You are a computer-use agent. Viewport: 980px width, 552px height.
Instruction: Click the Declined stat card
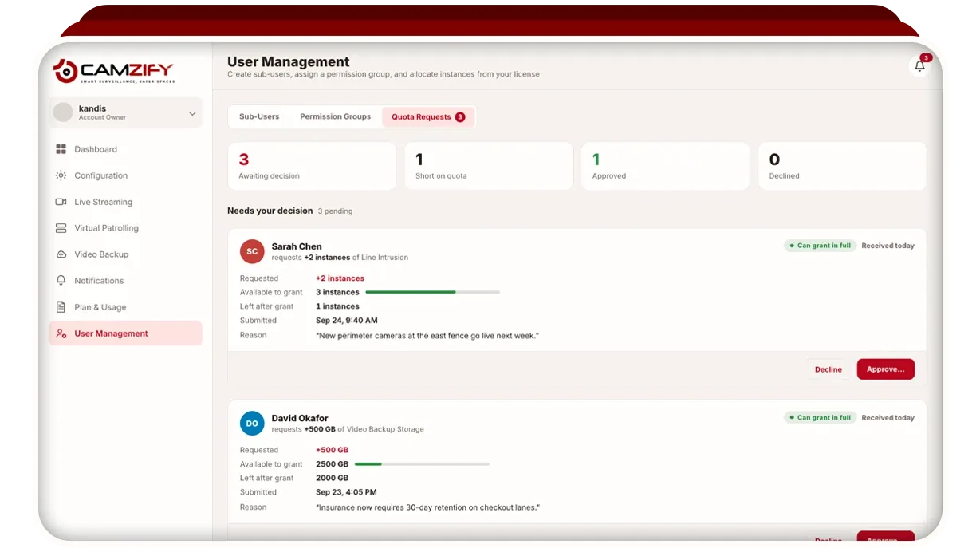[x=842, y=166]
